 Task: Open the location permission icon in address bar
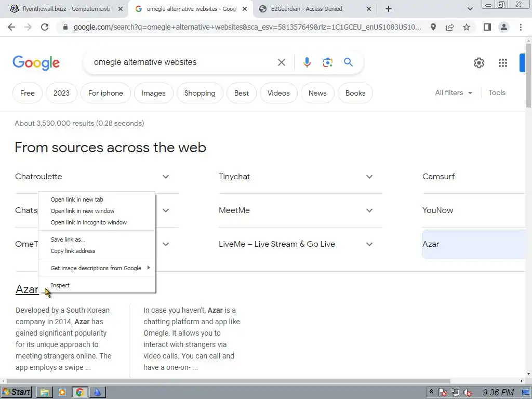tap(433, 27)
